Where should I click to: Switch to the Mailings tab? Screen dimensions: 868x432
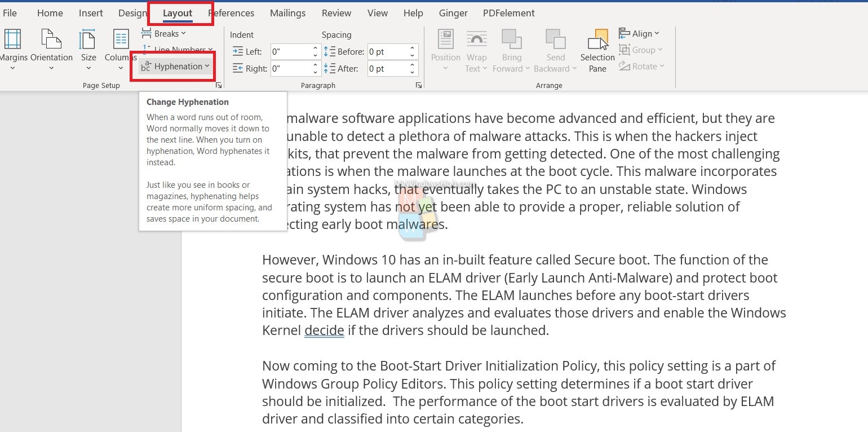tap(287, 13)
